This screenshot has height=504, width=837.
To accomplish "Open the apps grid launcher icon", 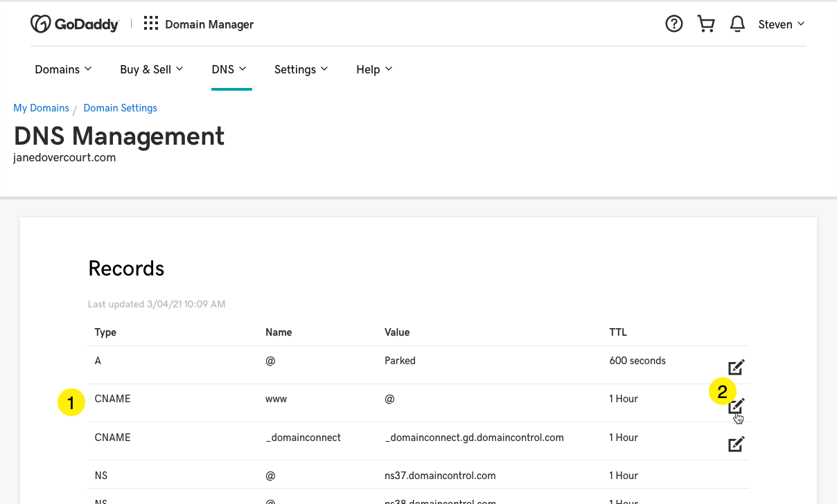I will click(150, 24).
